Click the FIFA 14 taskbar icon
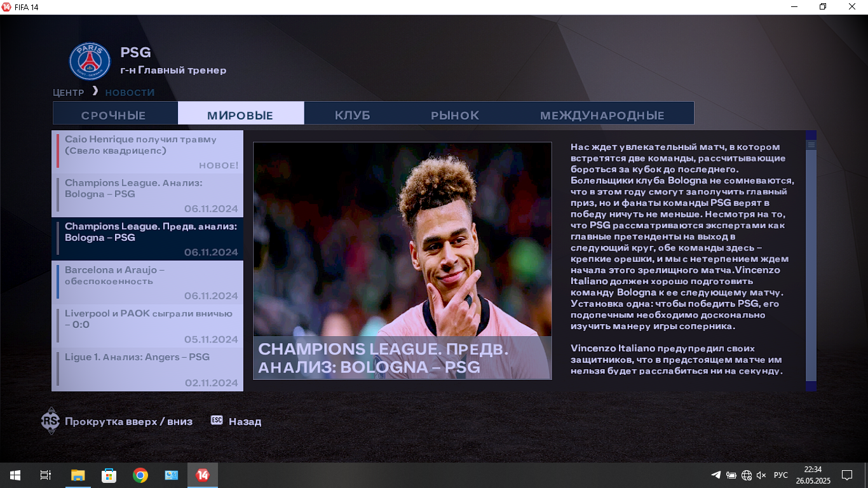Viewport: 868px width, 488px height. (x=203, y=475)
